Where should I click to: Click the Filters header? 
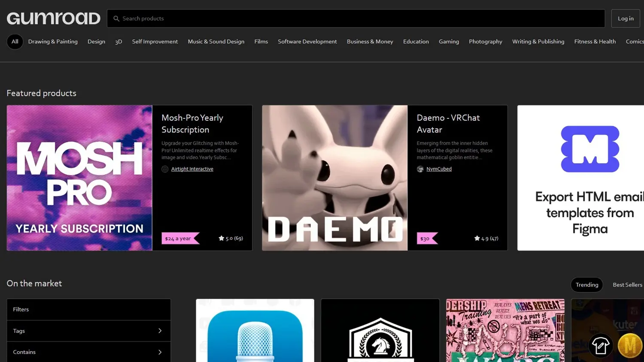point(89,309)
